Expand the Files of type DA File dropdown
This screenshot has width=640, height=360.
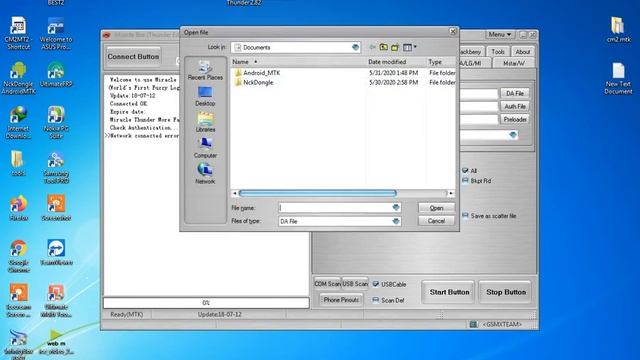click(x=396, y=221)
